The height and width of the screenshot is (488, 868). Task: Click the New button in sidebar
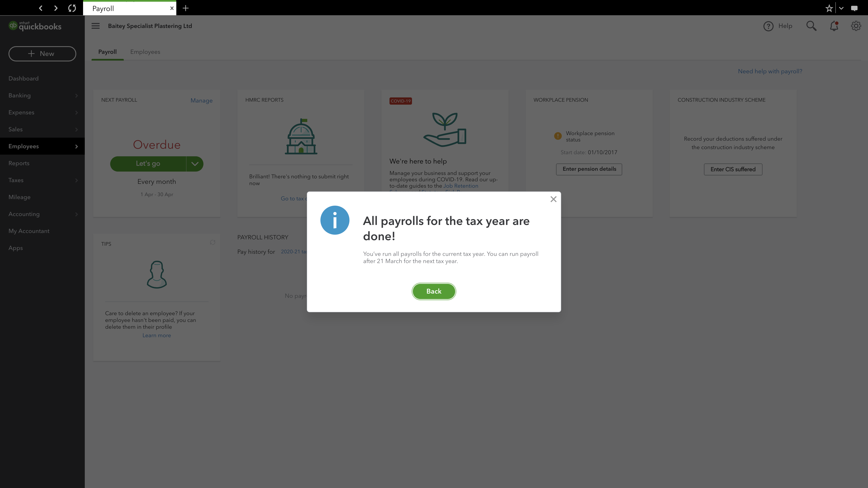pyautogui.click(x=42, y=54)
